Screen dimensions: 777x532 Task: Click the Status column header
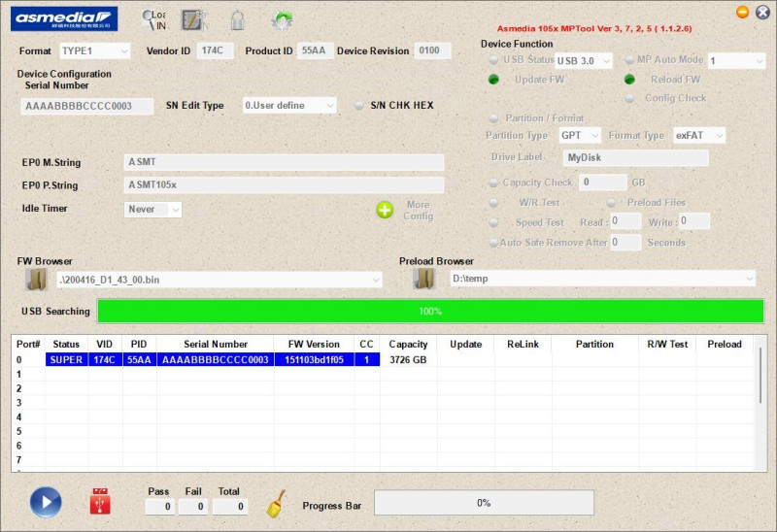pyautogui.click(x=66, y=345)
